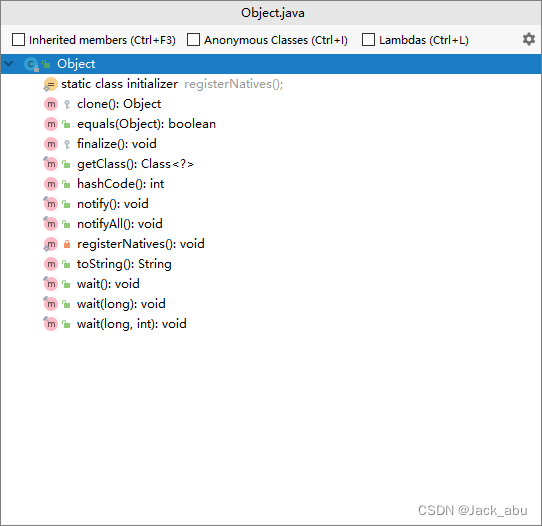Click the public lock icon beside hashCode()

coord(66,184)
